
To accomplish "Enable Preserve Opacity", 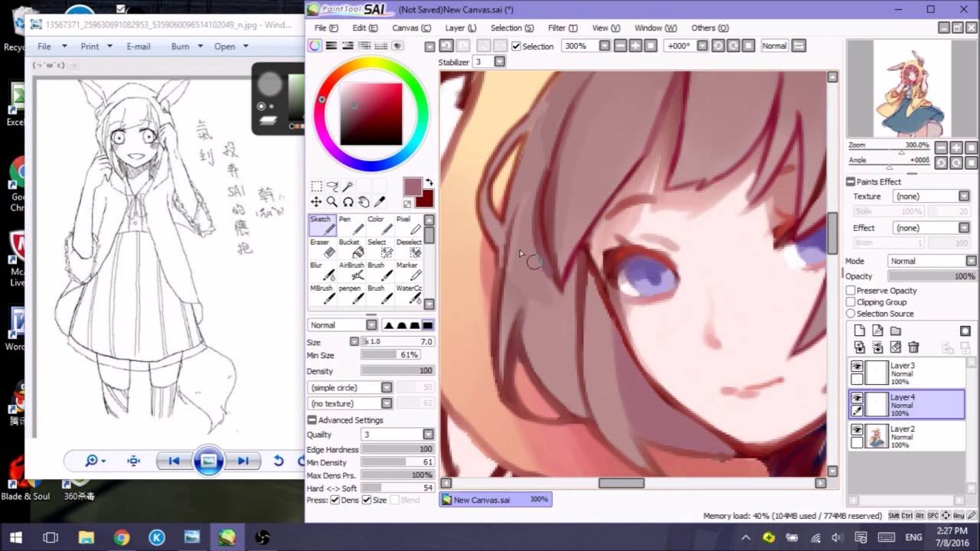I will coord(851,291).
